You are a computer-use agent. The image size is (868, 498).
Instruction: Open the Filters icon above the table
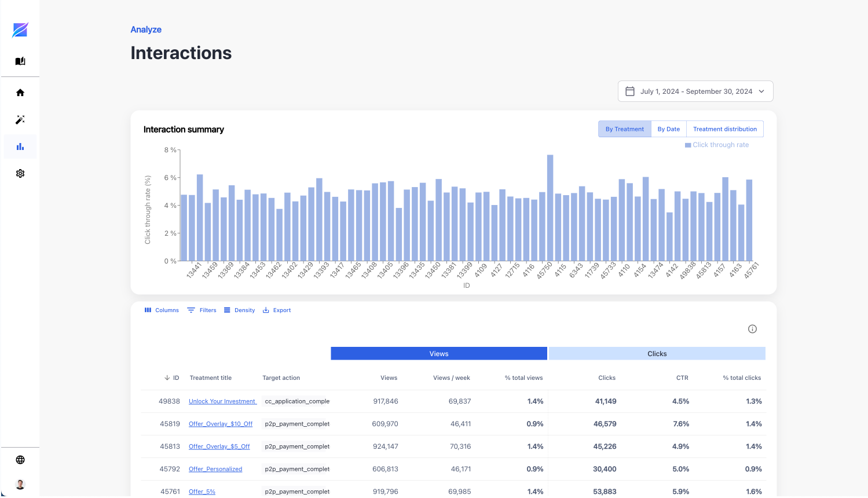pos(191,310)
